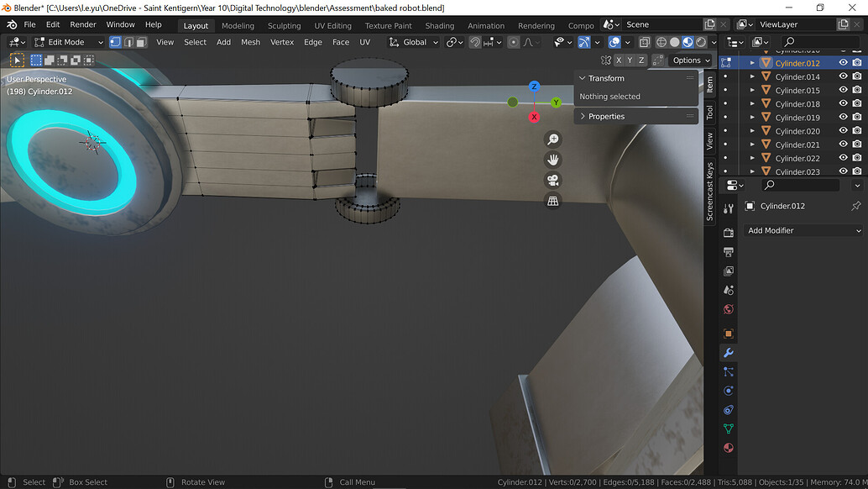868x489 pixels.
Task: Open the Object properties orange square icon
Action: [729, 334]
